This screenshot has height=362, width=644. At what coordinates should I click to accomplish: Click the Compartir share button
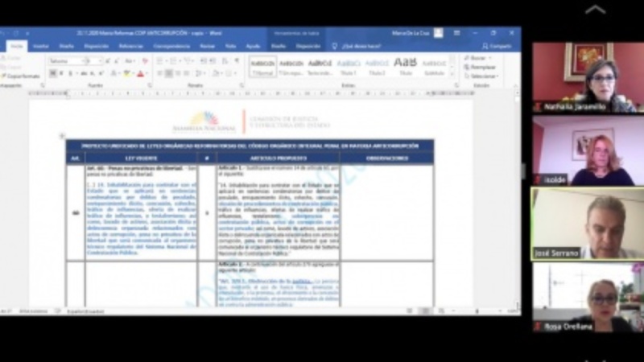(497, 47)
